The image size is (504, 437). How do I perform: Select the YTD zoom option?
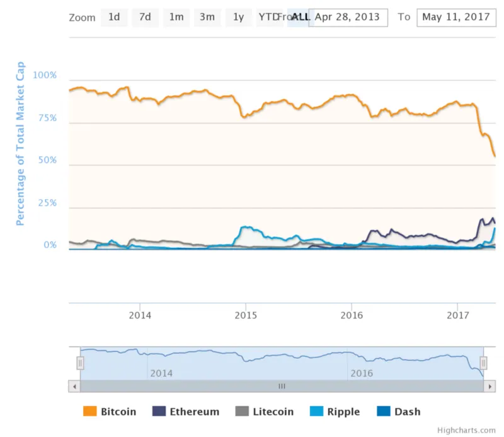pyautogui.click(x=270, y=17)
